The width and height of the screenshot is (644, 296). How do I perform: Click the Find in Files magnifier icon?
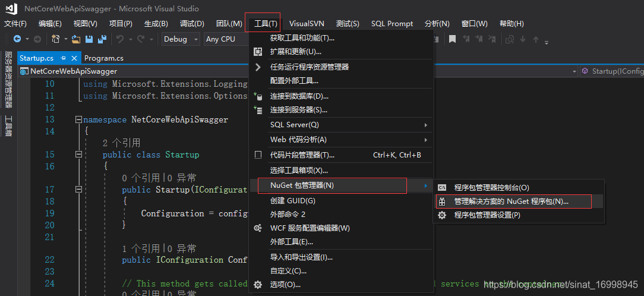click(510, 39)
